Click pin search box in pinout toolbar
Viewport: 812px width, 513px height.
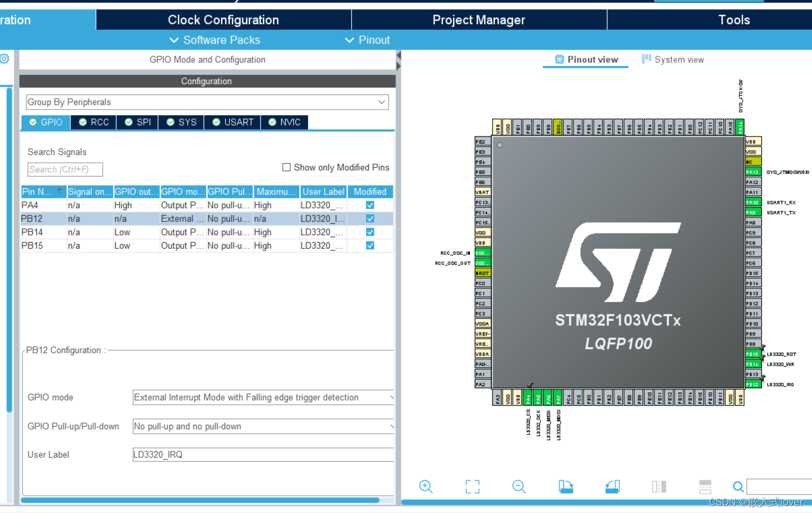pyautogui.click(x=779, y=487)
